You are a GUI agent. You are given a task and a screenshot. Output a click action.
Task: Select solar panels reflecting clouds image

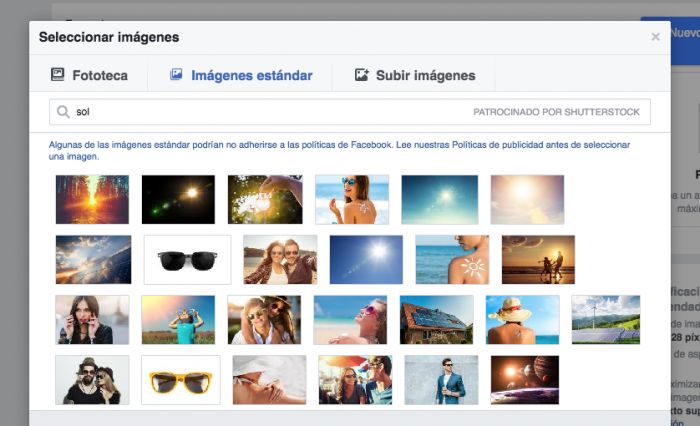93,259
